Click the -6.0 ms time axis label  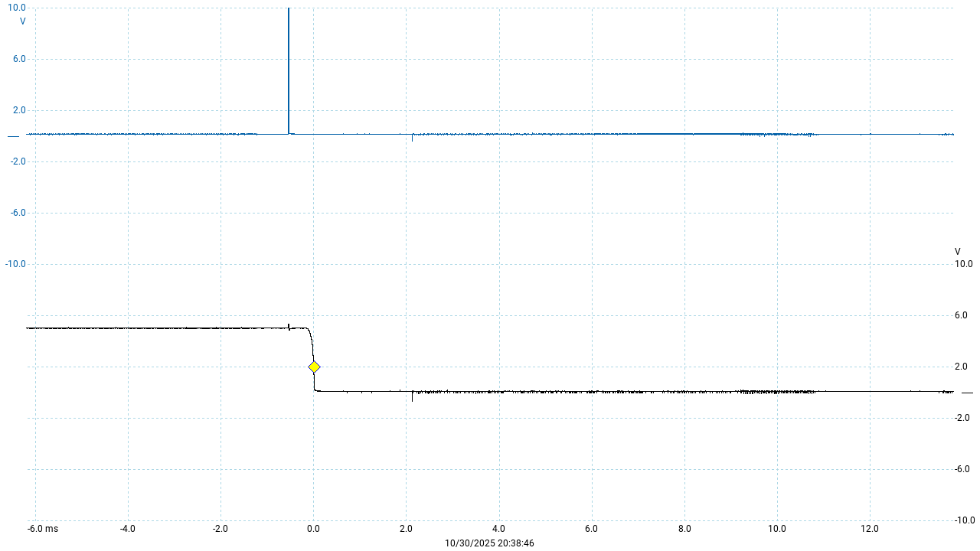[42, 529]
